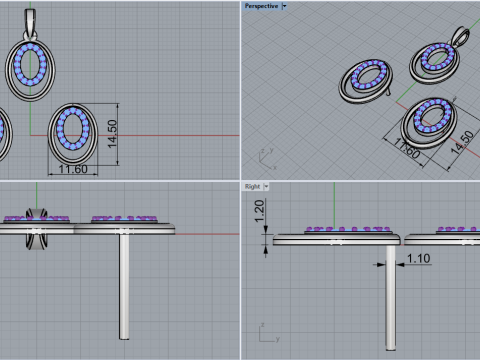Select the 1.10 dimension in Right viewport

pos(418,258)
